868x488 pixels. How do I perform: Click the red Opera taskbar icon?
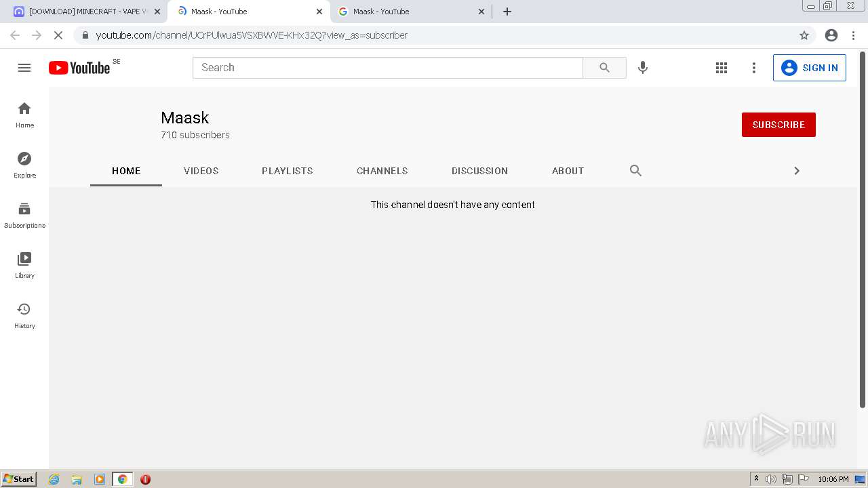click(x=145, y=479)
